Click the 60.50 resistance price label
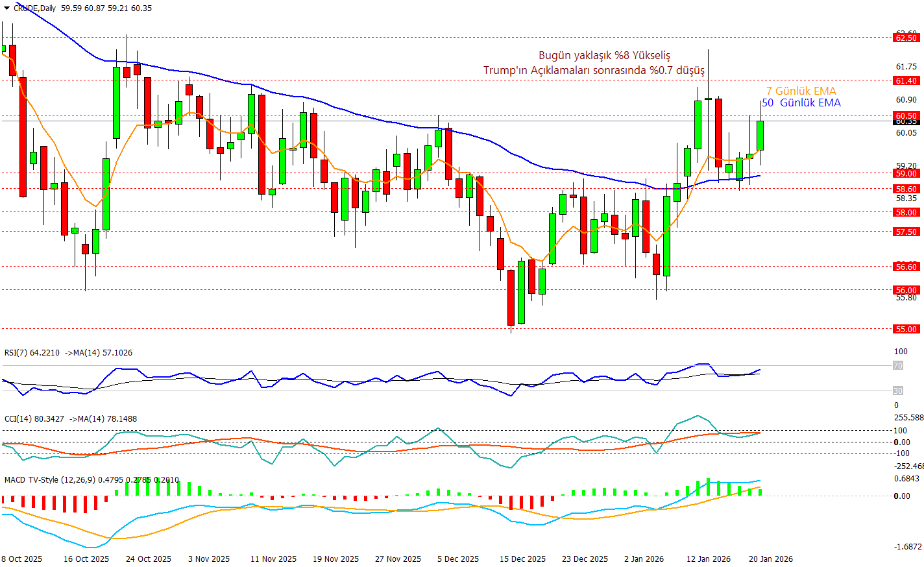This screenshot has height=567, width=924. pos(906,115)
